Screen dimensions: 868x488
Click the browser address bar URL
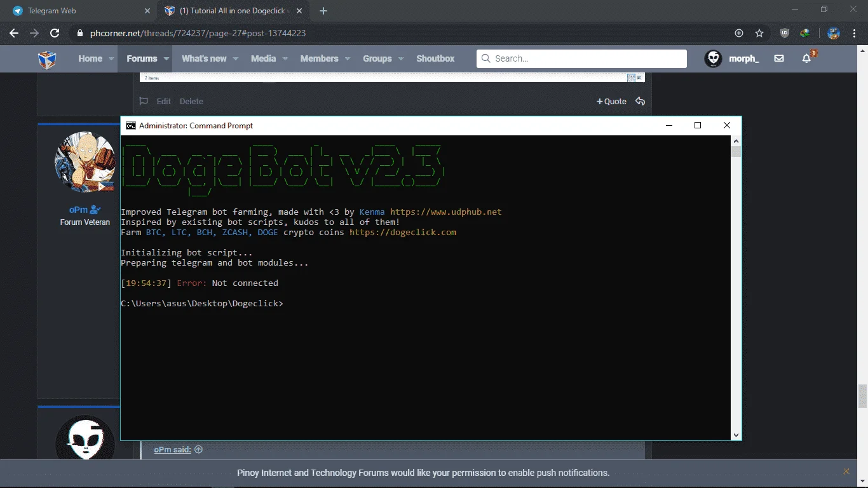point(198,33)
